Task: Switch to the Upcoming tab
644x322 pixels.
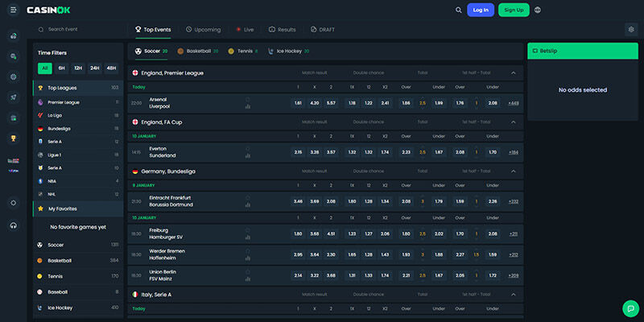Action: [x=204, y=30]
